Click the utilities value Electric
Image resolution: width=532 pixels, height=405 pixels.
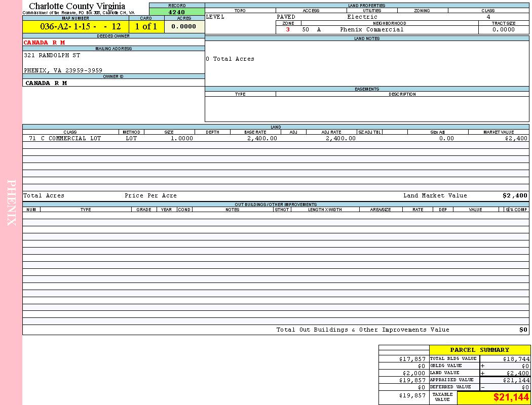coord(362,17)
